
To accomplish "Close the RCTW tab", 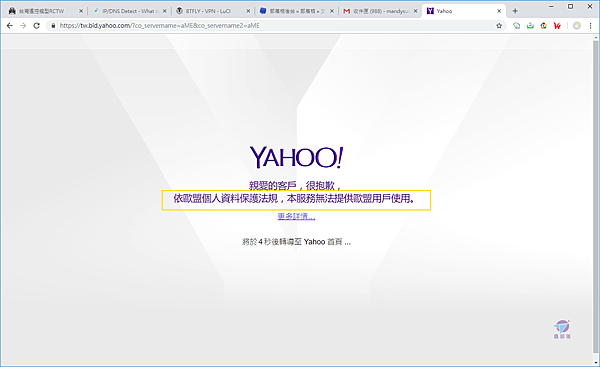I will pos(81,11).
